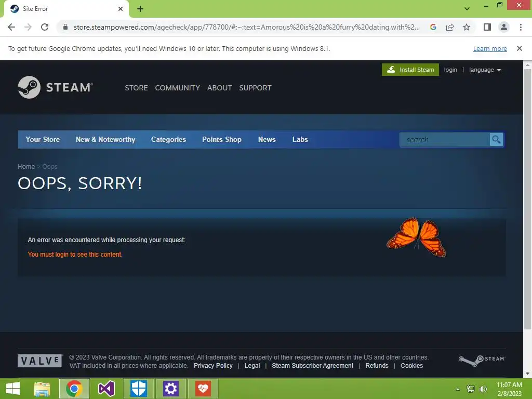Click the login link in the header

coord(450,70)
